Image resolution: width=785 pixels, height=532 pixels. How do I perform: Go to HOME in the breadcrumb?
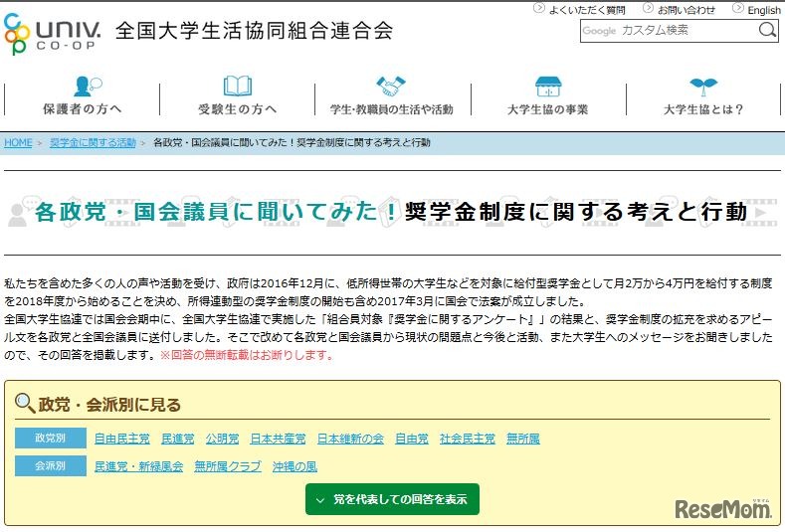(18, 142)
